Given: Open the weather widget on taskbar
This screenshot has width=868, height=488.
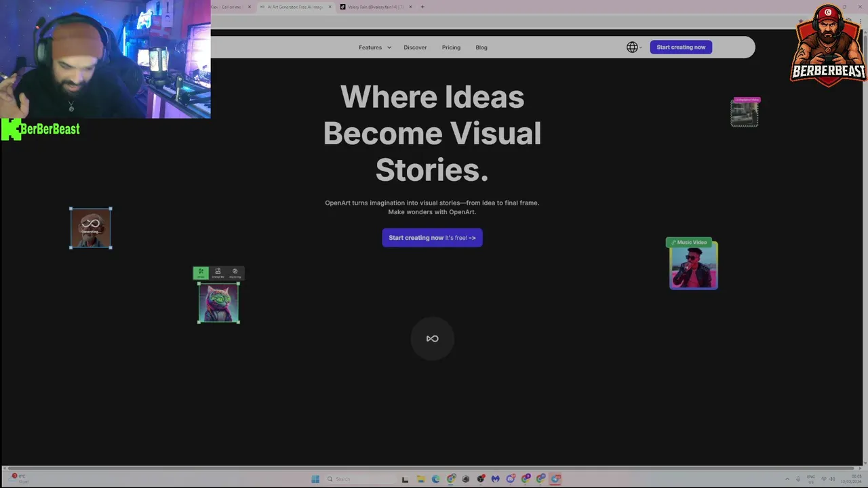Looking at the screenshot, I should click(19, 479).
